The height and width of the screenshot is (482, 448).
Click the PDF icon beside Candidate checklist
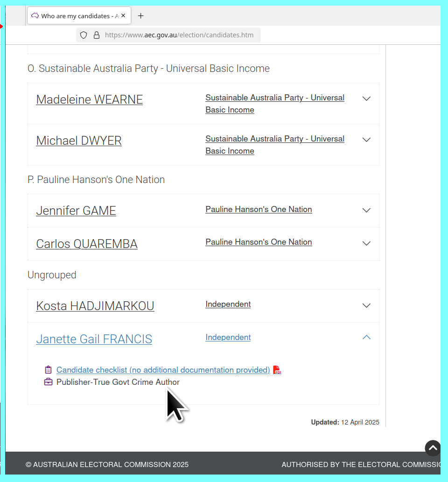[277, 370]
